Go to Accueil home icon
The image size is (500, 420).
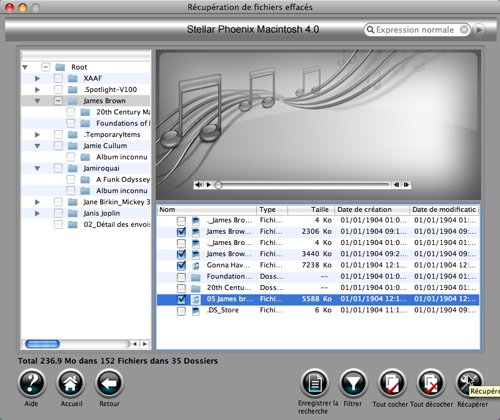(x=70, y=383)
